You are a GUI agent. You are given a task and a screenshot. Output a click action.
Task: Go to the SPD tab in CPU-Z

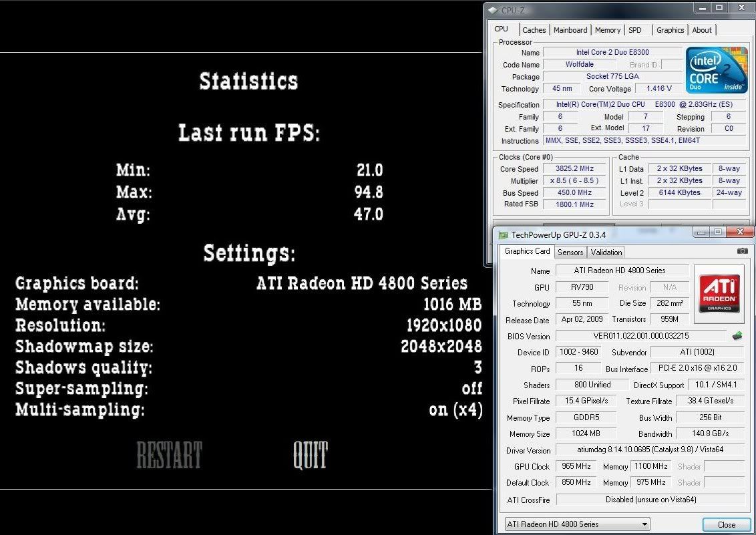[x=635, y=30]
